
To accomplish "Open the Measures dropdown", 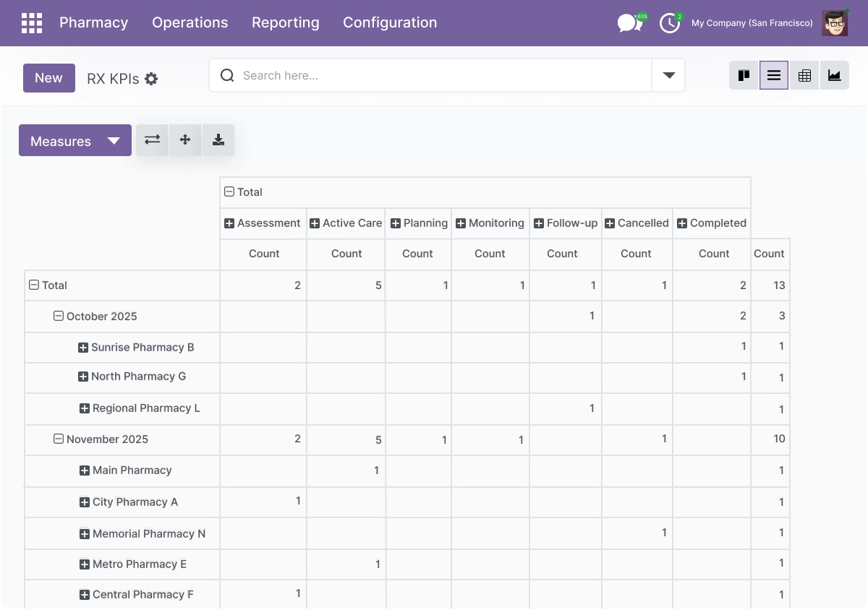I will coord(75,140).
